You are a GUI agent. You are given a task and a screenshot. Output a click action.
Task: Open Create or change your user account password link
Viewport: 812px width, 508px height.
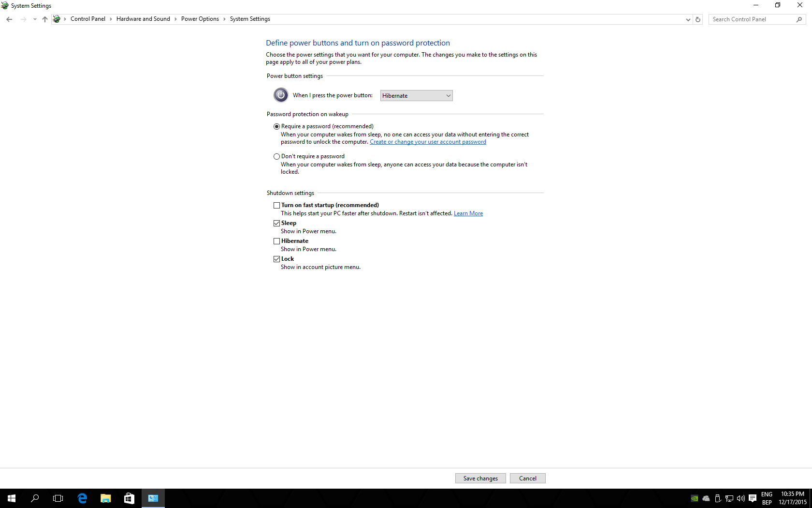pos(428,142)
